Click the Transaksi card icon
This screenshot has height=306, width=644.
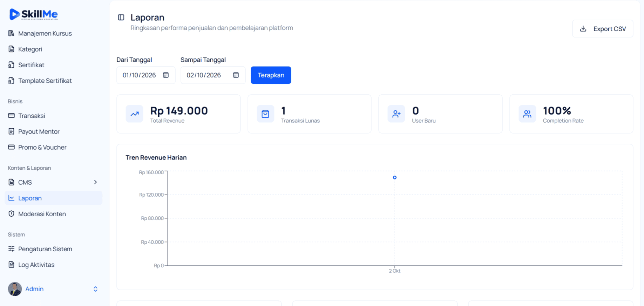tap(11, 116)
